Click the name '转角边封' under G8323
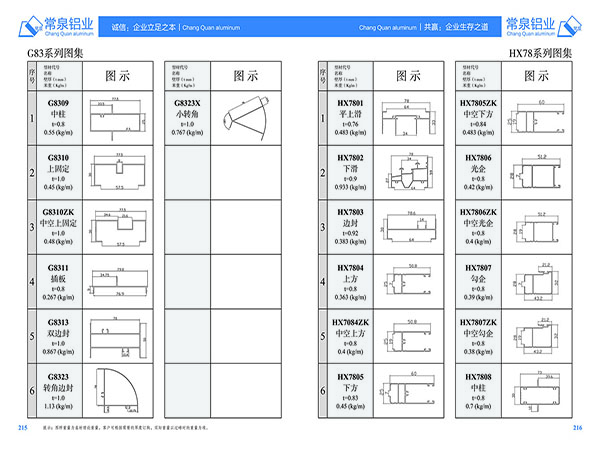The width and height of the screenshot is (600, 450). pyautogui.click(x=58, y=388)
